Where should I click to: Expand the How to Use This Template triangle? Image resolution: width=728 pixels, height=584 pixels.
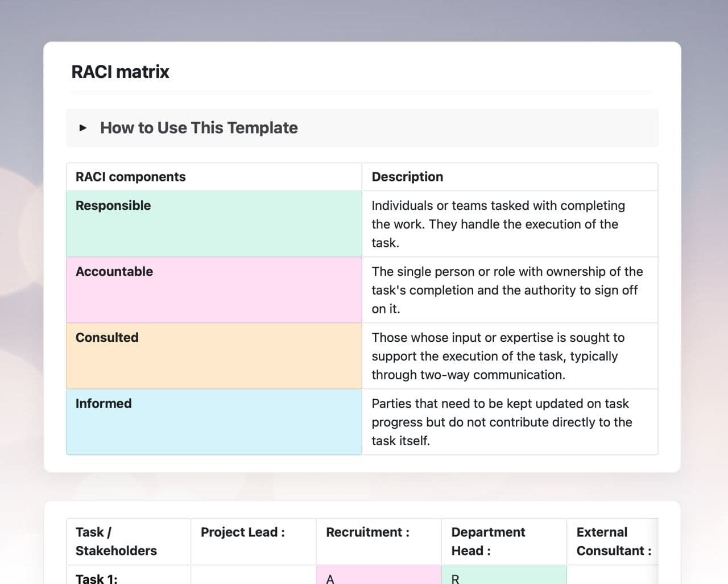pos(83,128)
